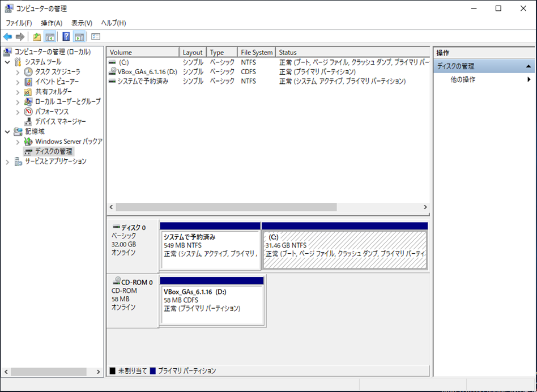Click the File System column header

(256, 52)
